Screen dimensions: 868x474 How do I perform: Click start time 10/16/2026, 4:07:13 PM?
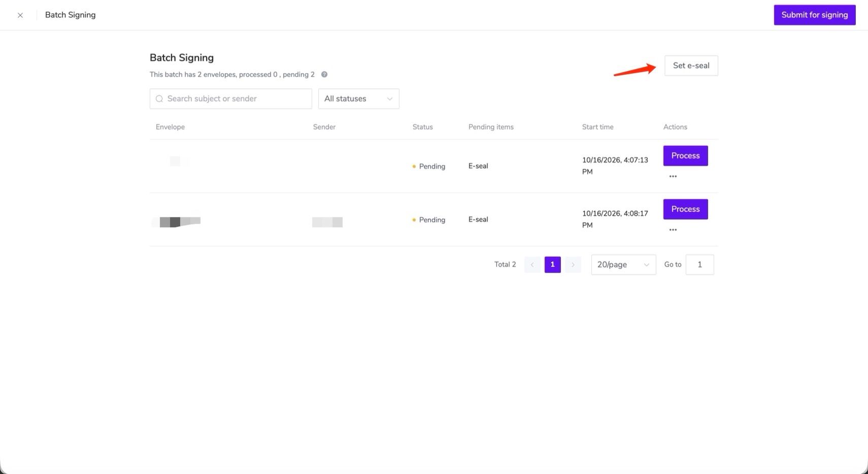pyautogui.click(x=615, y=166)
